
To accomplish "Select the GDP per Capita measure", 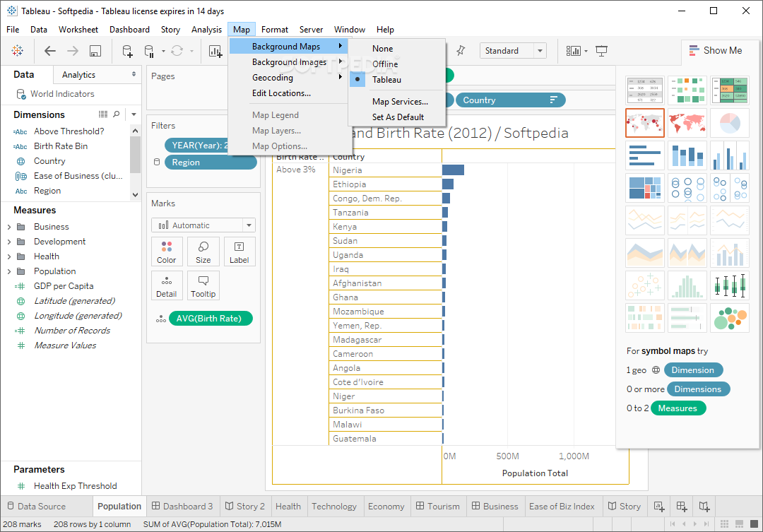I will coord(64,286).
